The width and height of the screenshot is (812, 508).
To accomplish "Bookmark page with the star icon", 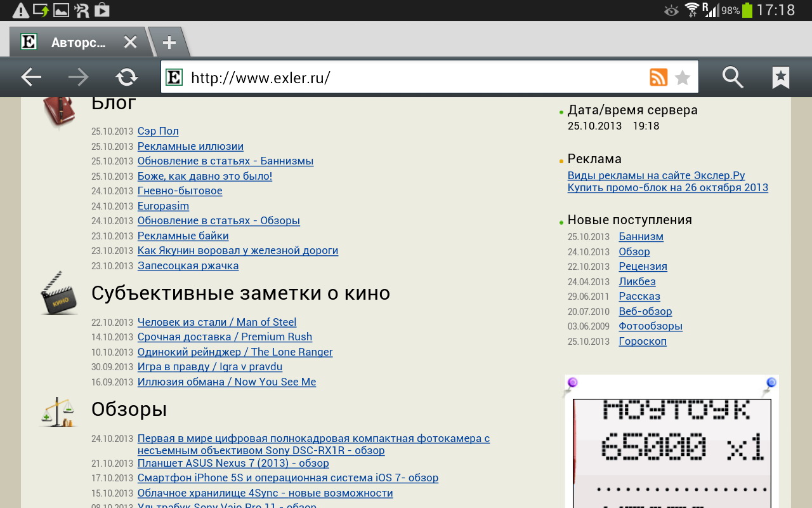I will [x=683, y=77].
